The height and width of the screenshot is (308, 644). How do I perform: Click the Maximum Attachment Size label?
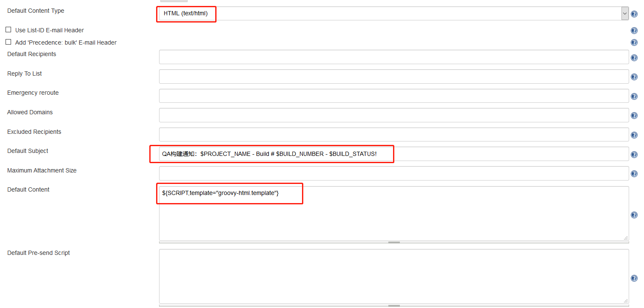pos(42,170)
